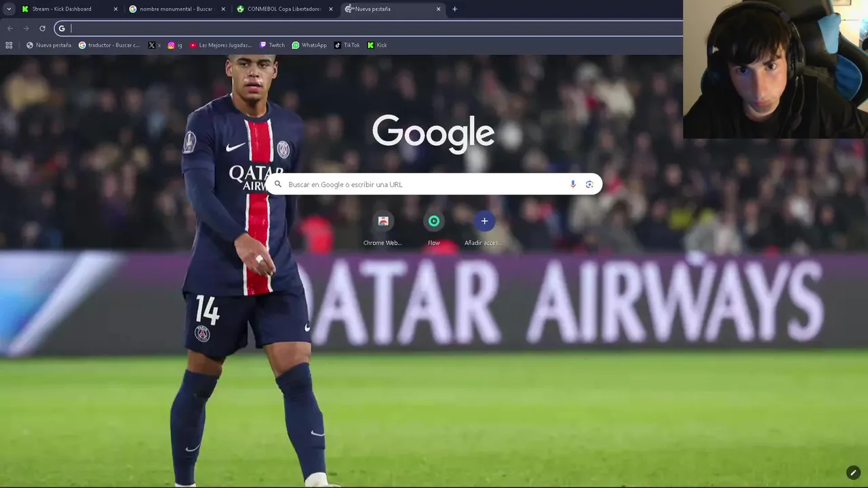Open the Instagram ig bookmark

[x=175, y=45]
